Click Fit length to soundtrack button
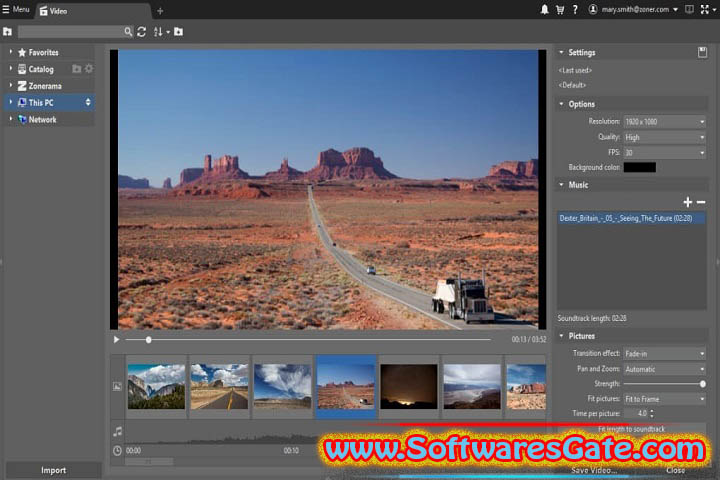Viewport: 720px width, 480px height. click(x=631, y=429)
